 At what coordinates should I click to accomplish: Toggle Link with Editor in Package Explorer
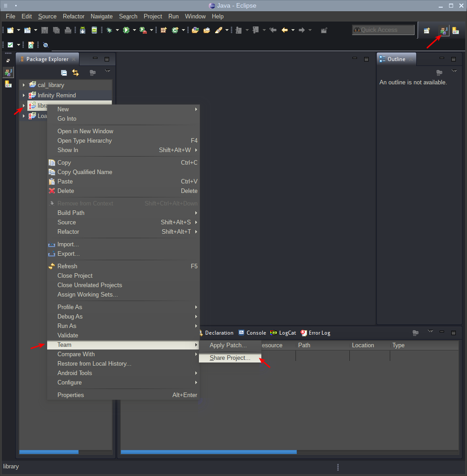(x=75, y=72)
